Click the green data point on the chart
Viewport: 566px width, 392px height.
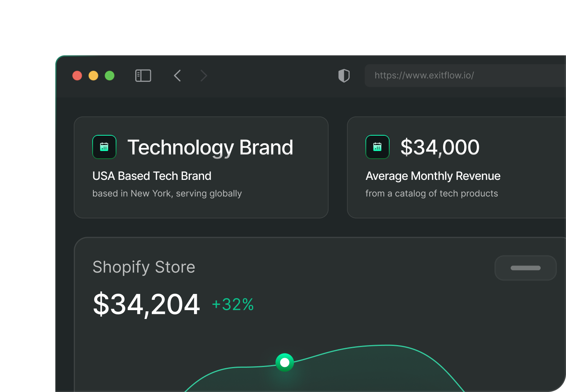pos(284,362)
